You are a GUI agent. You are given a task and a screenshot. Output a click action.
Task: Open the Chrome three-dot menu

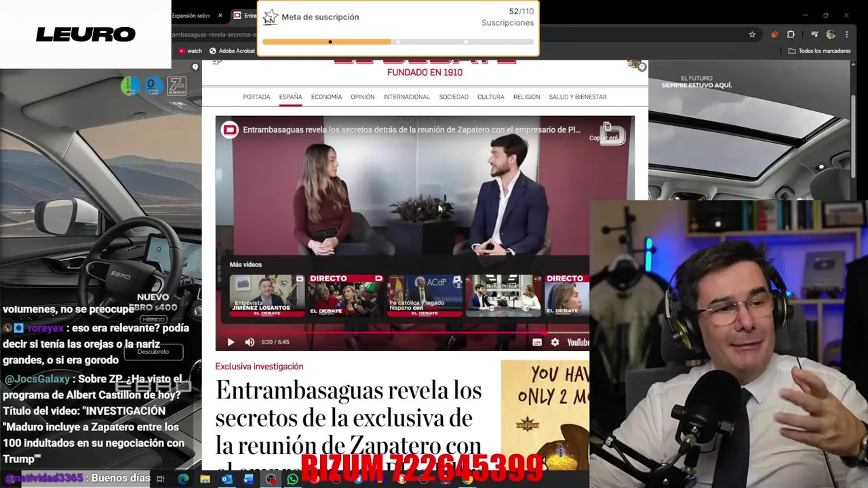click(x=846, y=35)
